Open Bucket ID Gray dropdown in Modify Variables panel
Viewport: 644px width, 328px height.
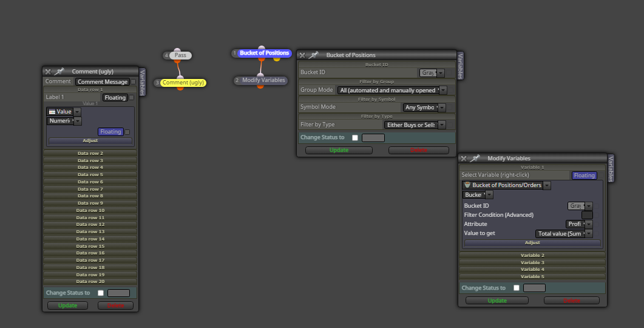[589, 206]
